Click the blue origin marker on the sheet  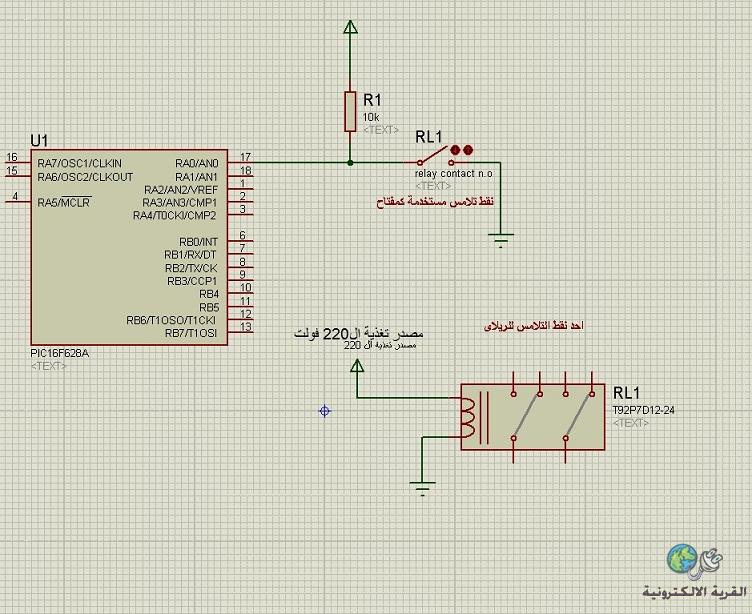click(325, 411)
